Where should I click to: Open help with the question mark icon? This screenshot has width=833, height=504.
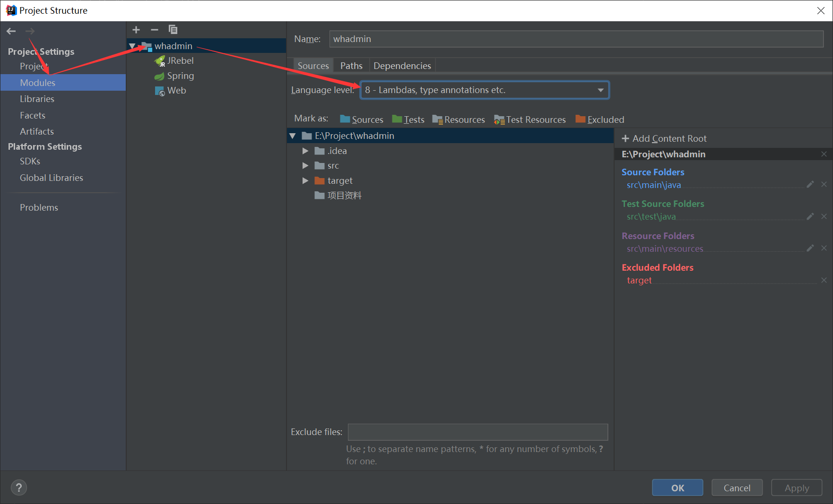(19, 487)
